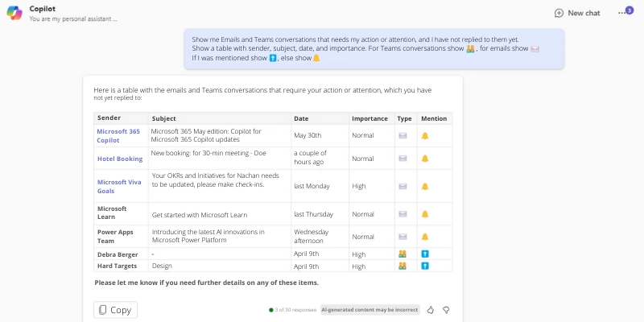The width and height of the screenshot is (644, 322).
Task: Click the 'May 30th' date cell
Action: [x=320, y=135]
